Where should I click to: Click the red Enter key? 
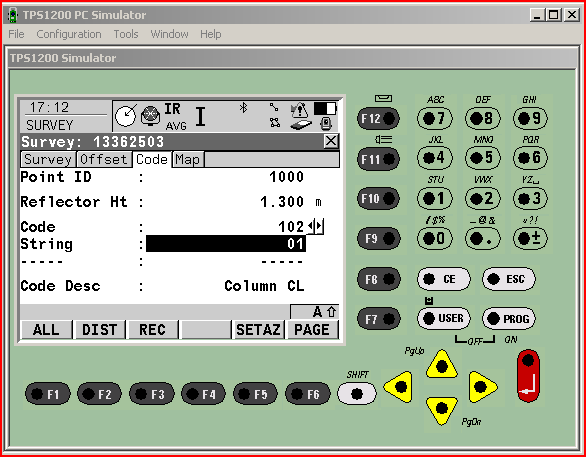[528, 376]
